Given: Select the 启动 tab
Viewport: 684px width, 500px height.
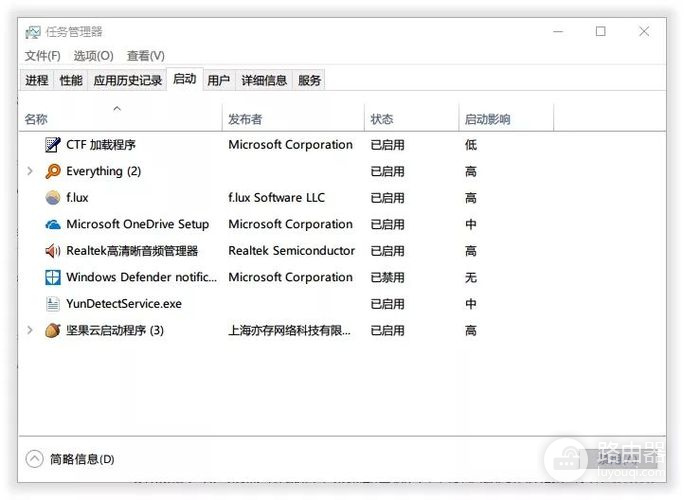Looking at the screenshot, I should pos(185,79).
